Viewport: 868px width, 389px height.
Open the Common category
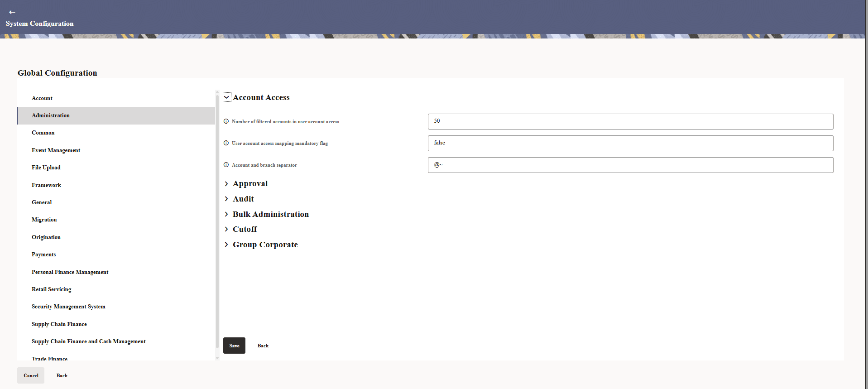pyautogui.click(x=116, y=133)
